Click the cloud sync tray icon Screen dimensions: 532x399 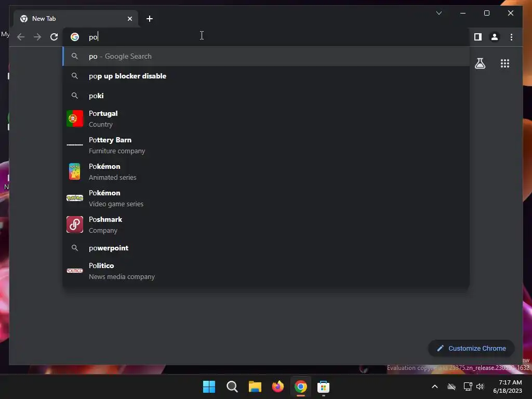451,387
